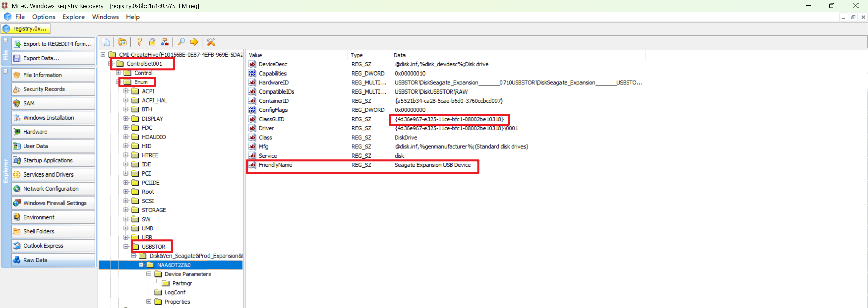Click the network hierarchy toolbar icon

[x=165, y=42]
